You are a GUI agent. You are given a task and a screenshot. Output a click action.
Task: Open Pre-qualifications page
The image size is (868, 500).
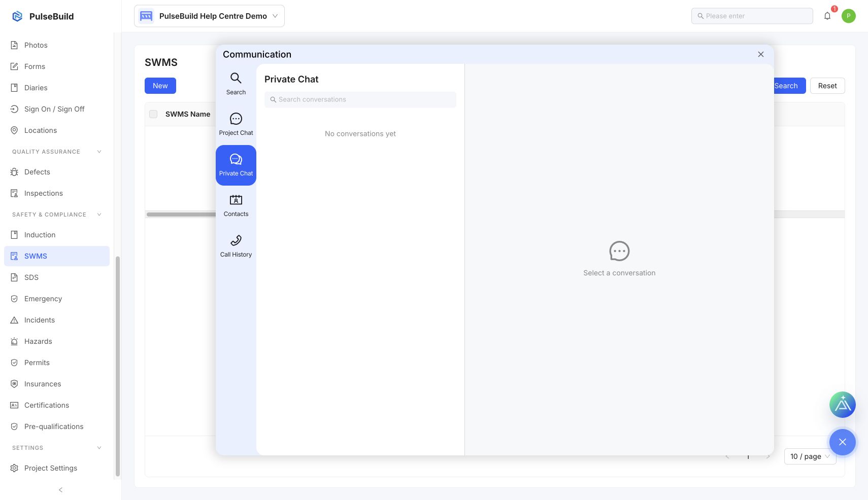point(57,426)
